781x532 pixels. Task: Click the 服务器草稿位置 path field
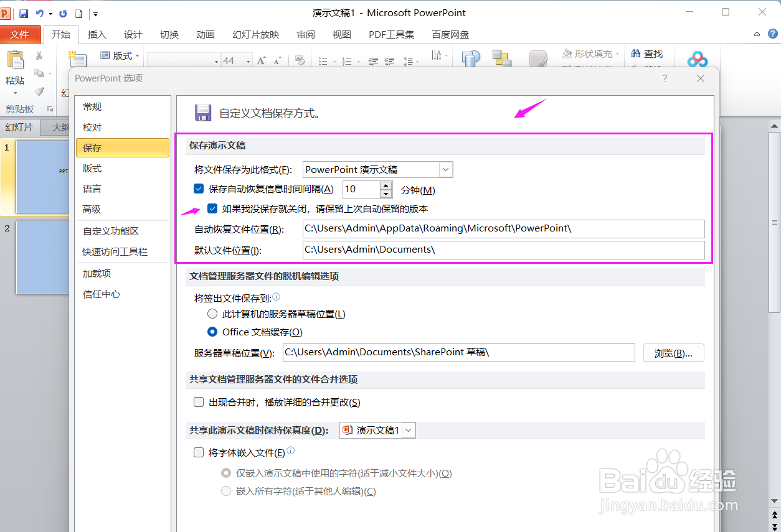(458, 352)
